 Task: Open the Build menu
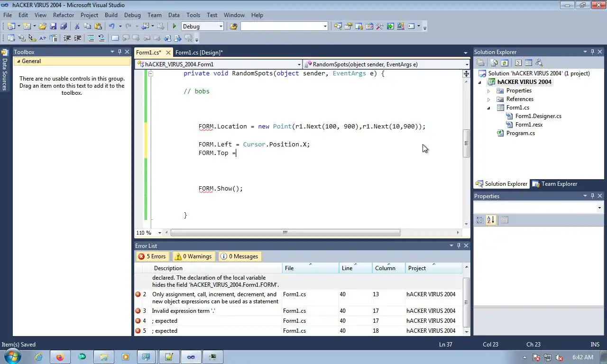click(x=111, y=15)
